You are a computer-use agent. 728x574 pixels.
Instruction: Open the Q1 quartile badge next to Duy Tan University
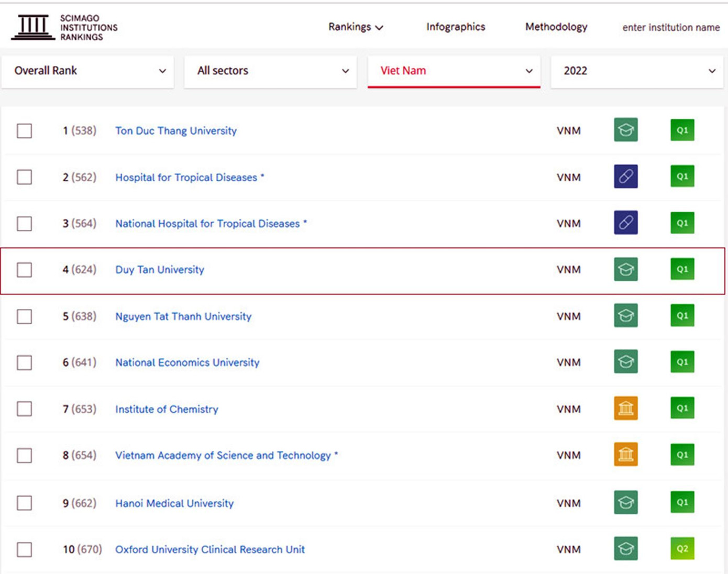pyautogui.click(x=681, y=269)
